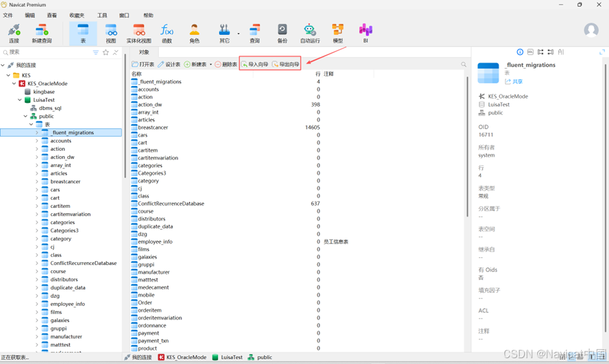Open the Query (查询) toolbar icon
Screen dimensions: 609x364
255,34
